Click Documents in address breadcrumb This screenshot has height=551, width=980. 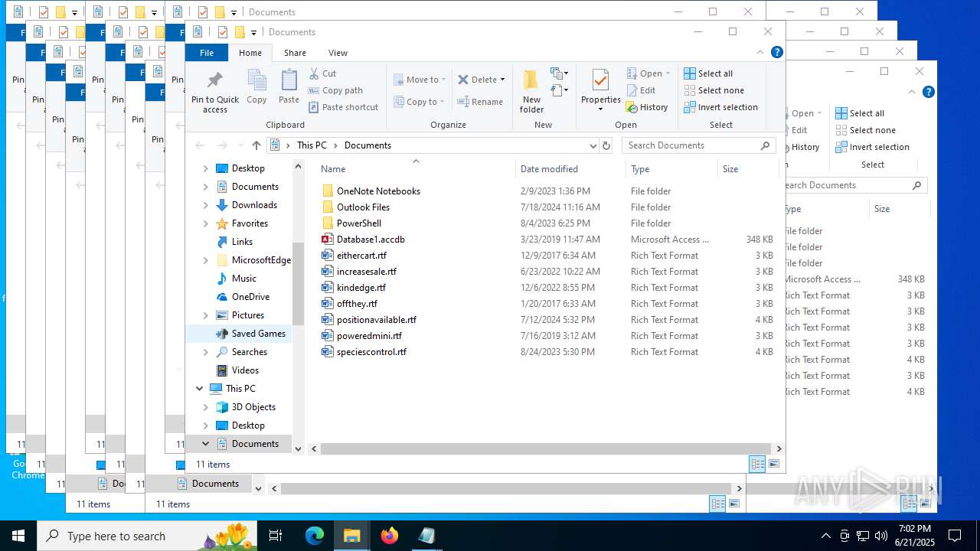coord(367,145)
